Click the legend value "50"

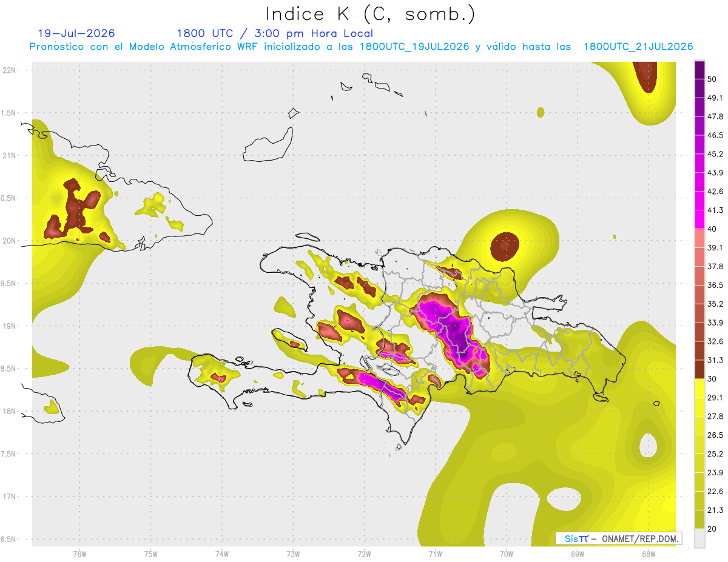(x=712, y=79)
